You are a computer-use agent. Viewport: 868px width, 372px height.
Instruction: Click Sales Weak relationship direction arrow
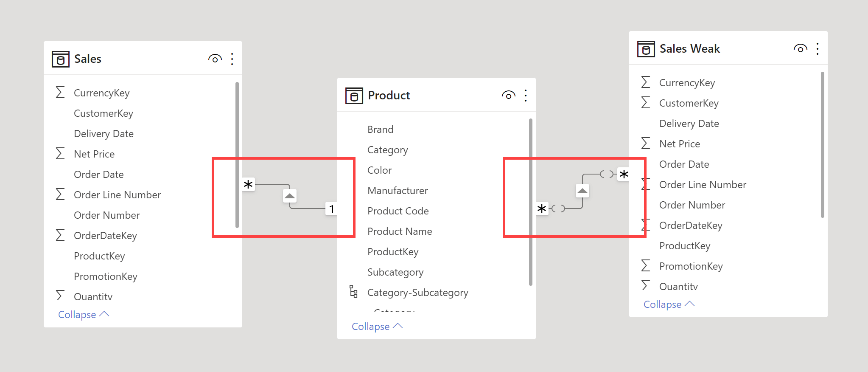tap(582, 191)
